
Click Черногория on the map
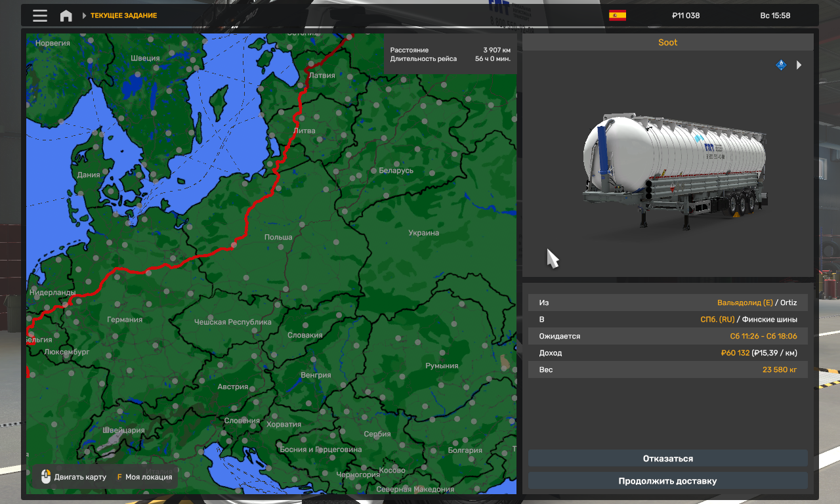point(358,474)
